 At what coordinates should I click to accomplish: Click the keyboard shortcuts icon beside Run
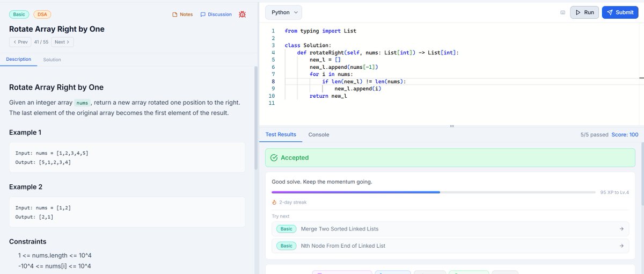pyautogui.click(x=562, y=12)
